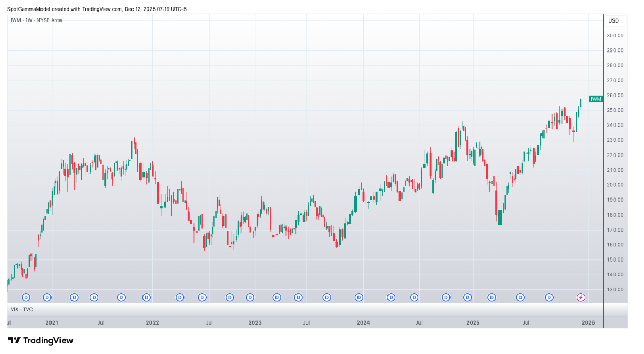Click the 2026 label on the time axis
Viewport: 644px width, 354px height.
589,323
